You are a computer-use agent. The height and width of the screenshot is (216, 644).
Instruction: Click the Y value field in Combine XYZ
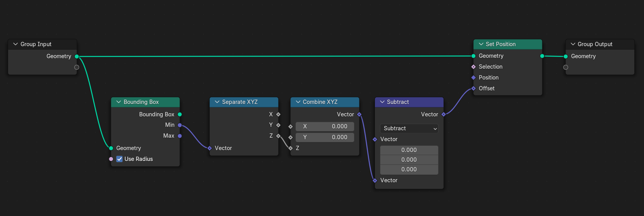(325, 137)
